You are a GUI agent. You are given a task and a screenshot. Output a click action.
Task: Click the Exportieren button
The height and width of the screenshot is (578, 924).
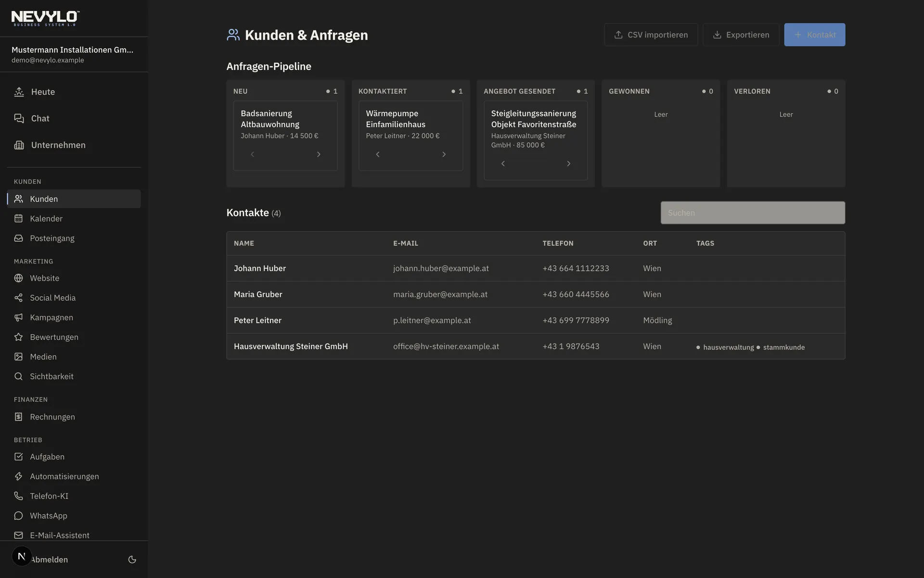tap(741, 35)
